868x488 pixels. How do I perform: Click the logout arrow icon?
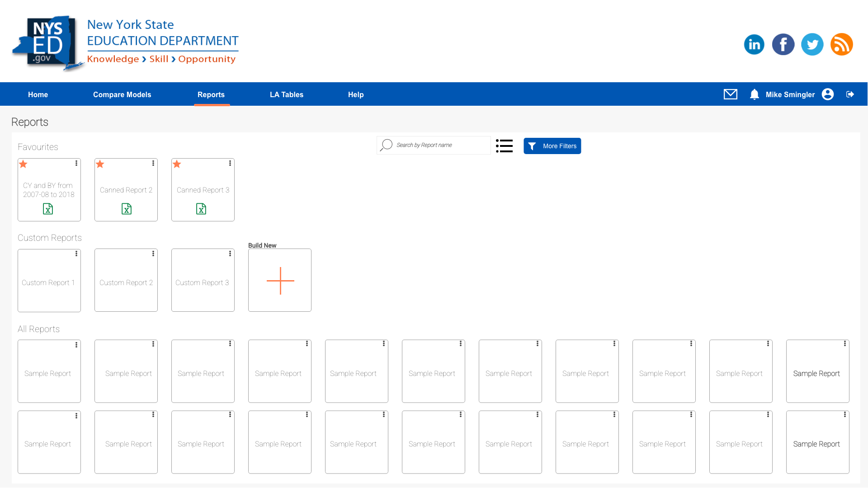click(850, 94)
